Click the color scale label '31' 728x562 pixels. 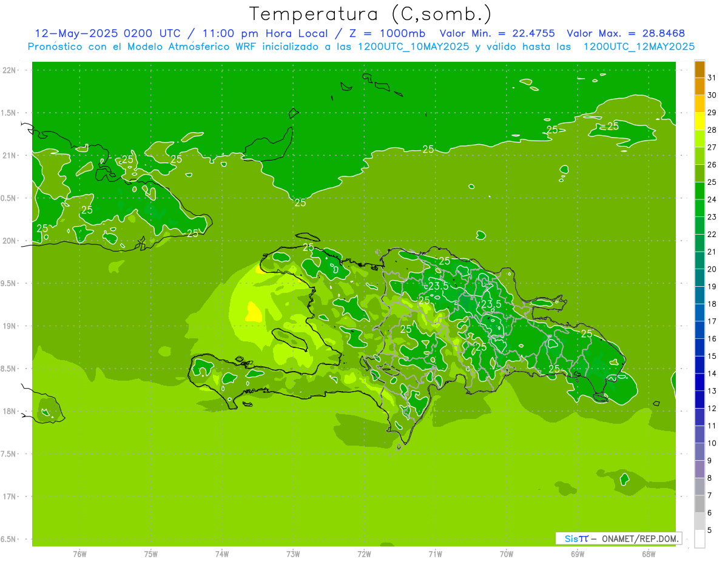pyautogui.click(x=712, y=78)
